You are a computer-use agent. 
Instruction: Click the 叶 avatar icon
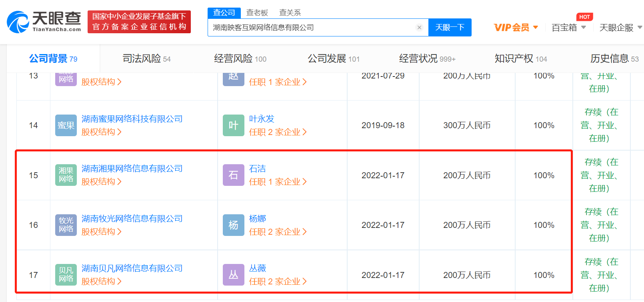(234, 125)
